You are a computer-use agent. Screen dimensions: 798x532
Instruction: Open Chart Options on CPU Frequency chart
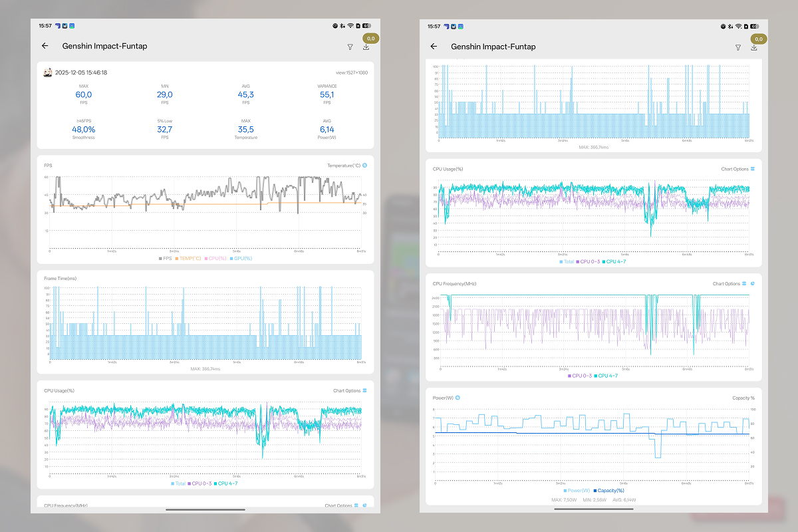pyautogui.click(x=730, y=284)
